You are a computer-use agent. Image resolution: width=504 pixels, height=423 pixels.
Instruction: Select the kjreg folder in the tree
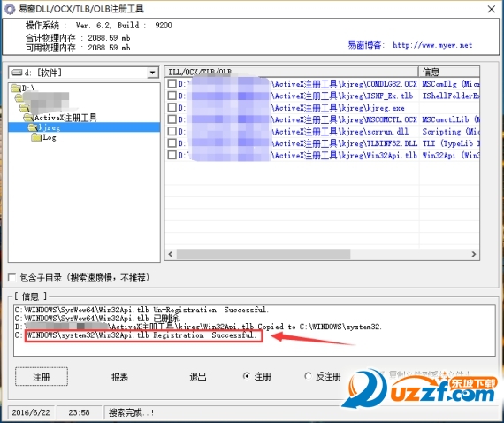coord(84,127)
